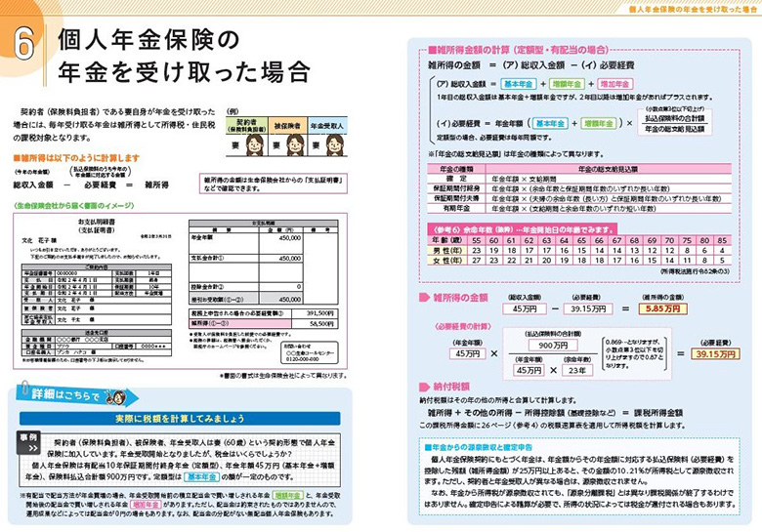The height and width of the screenshot is (532, 762).
Task: Click the 女性(年) row label in the age table
Action: pyautogui.click(x=447, y=261)
